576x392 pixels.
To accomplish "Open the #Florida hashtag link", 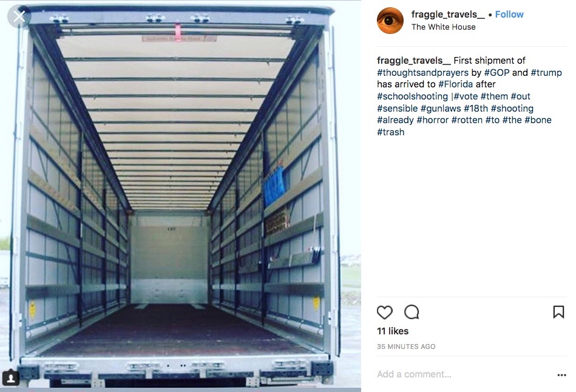I will tap(455, 84).
